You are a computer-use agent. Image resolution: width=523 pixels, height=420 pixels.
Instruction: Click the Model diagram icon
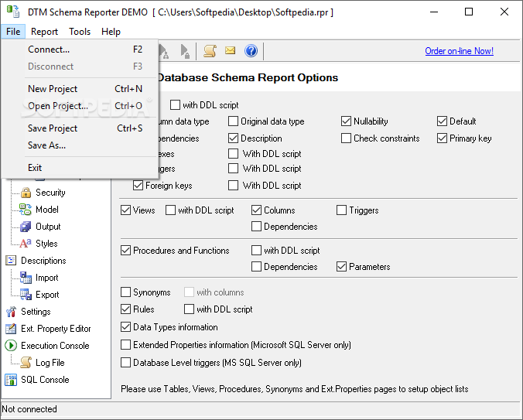click(x=26, y=210)
